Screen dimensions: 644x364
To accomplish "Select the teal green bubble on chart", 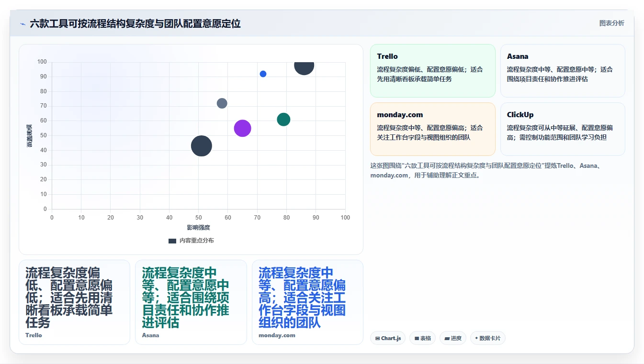I will [283, 119].
